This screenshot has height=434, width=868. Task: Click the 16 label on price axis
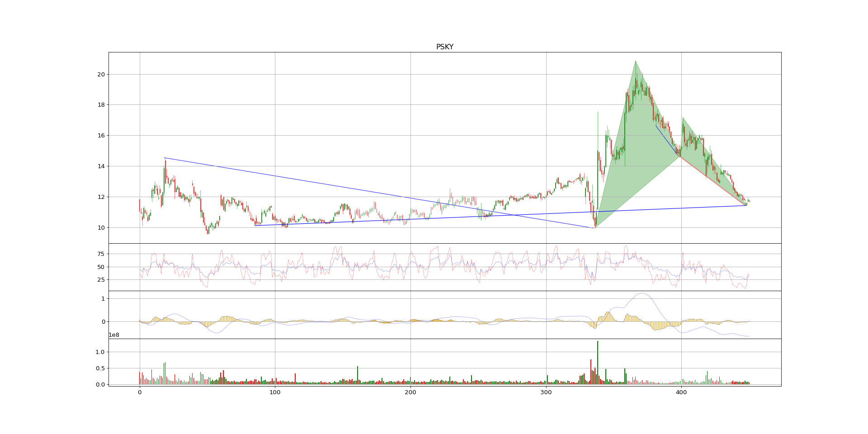(101, 136)
